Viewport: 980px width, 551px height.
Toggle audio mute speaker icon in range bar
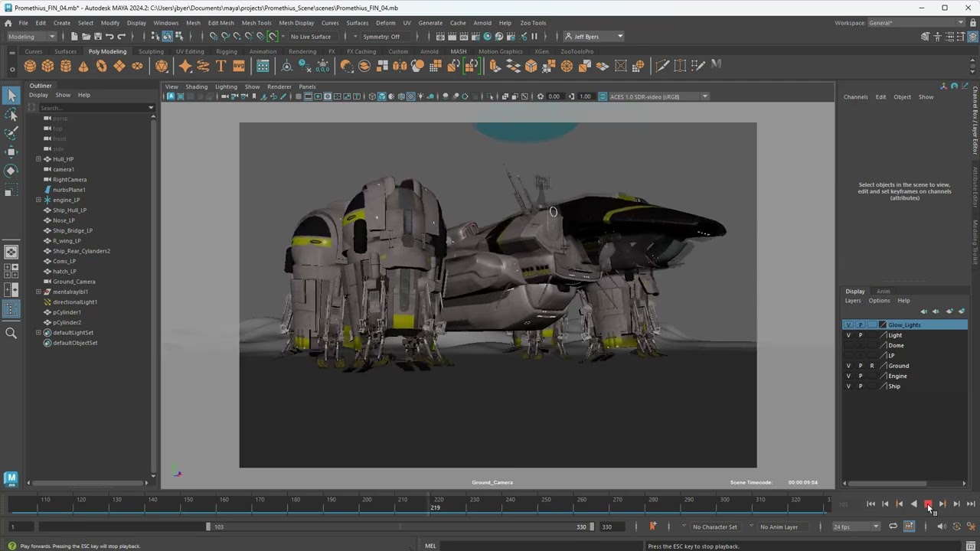point(942,527)
